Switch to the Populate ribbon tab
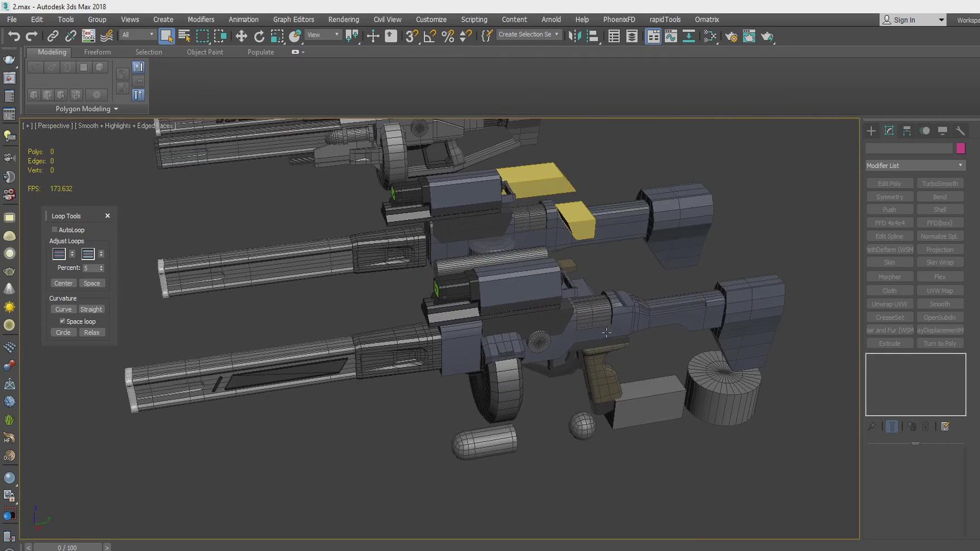Image resolution: width=980 pixels, height=551 pixels. tap(260, 52)
